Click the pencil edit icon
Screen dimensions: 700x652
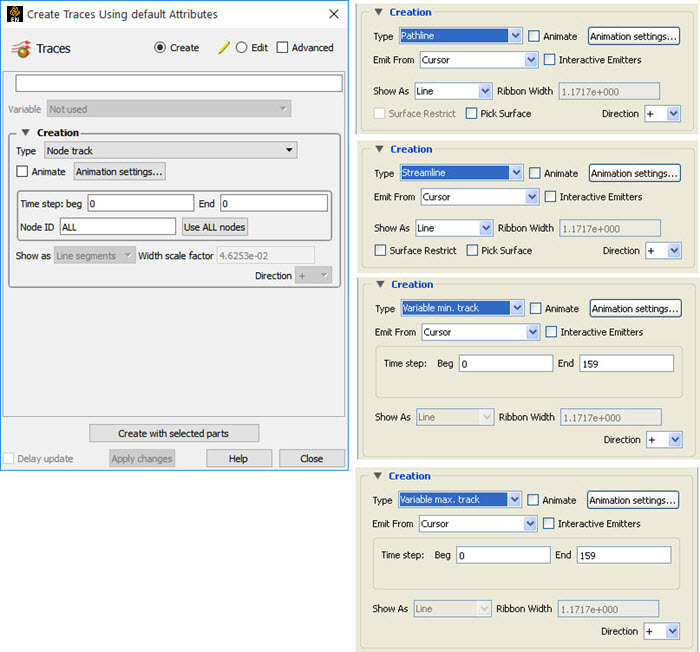tap(224, 47)
